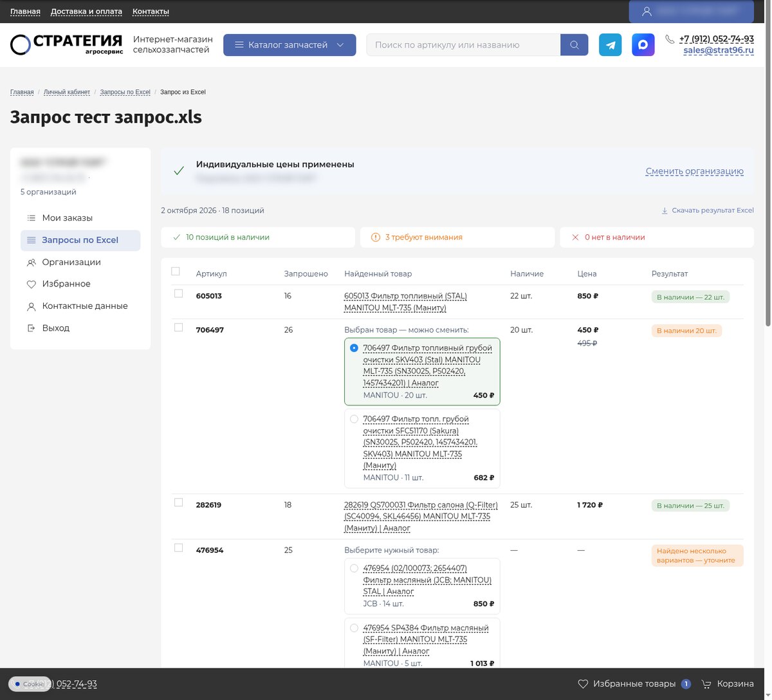Click the people icon beside Организации
Image resolution: width=772 pixels, height=700 pixels.
coord(31,262)
